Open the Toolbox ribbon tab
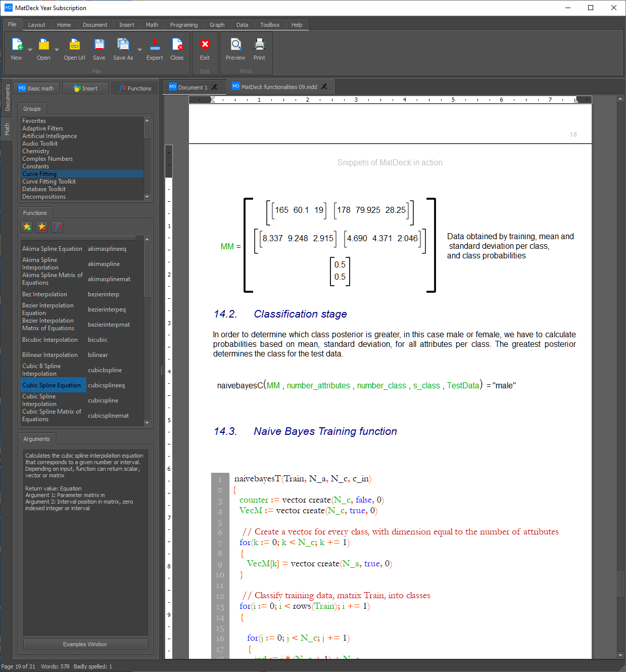The height and width of the screenshot is (672, 626). tap(270, 25)
